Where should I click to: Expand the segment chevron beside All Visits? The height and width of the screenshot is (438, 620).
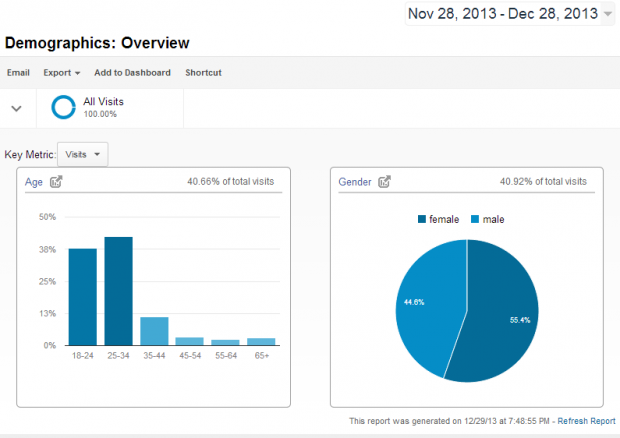[17, 108]
